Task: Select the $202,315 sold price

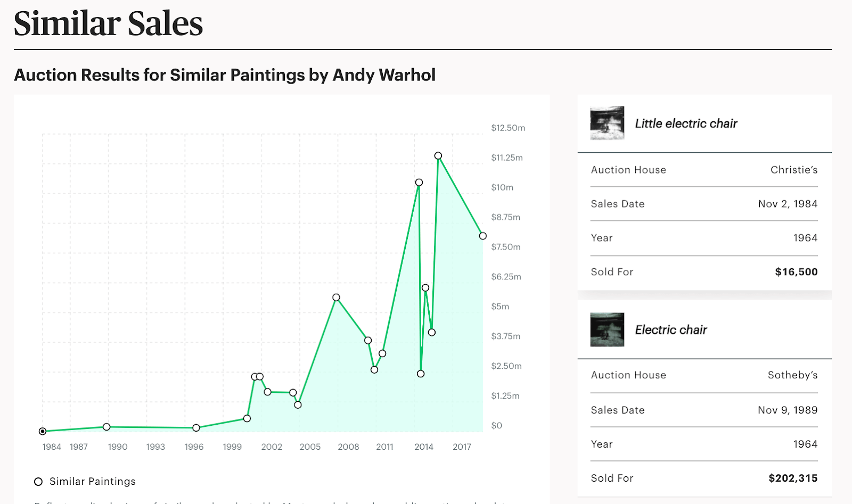Action: tap(793, 478)
